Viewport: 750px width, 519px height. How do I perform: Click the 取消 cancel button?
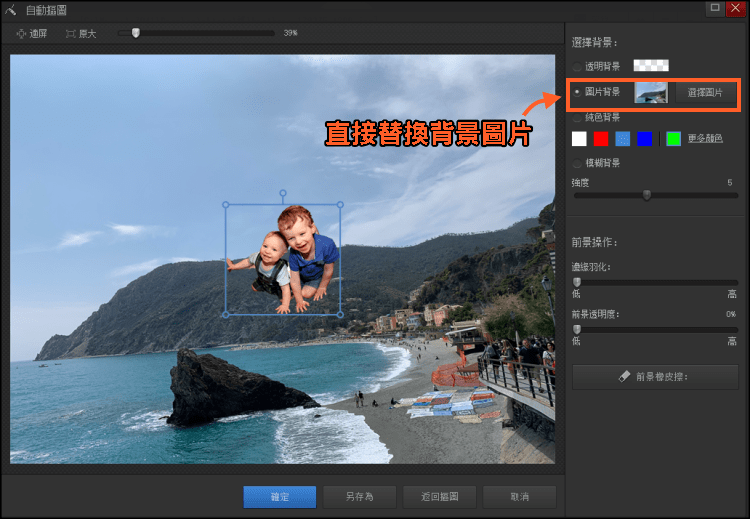(519, 497)
